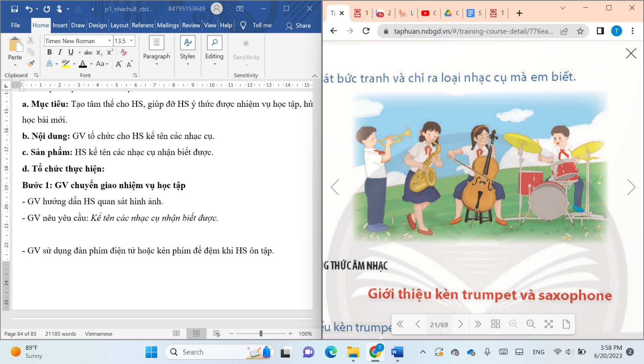Image resolution: width=644 pixels, height=364 pixels.
Task: Switch to the Review tab
Action: click(x=191, y=25)
